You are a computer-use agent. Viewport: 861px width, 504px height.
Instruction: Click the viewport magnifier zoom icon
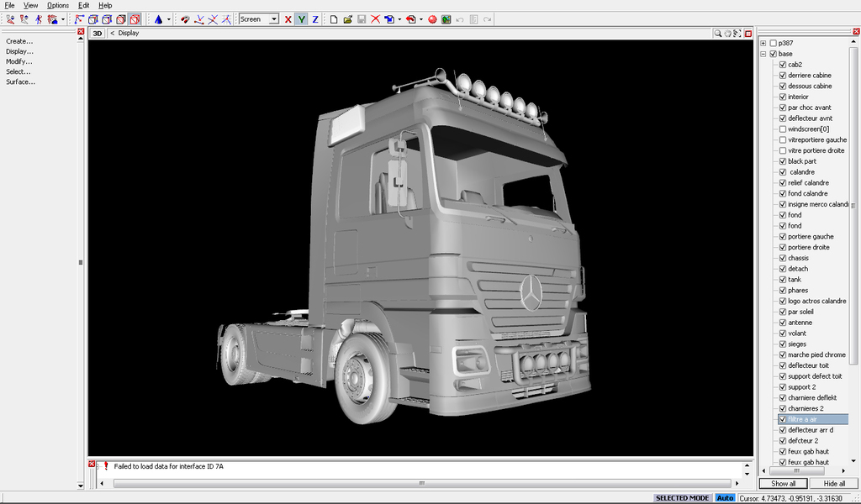point(718,34)
